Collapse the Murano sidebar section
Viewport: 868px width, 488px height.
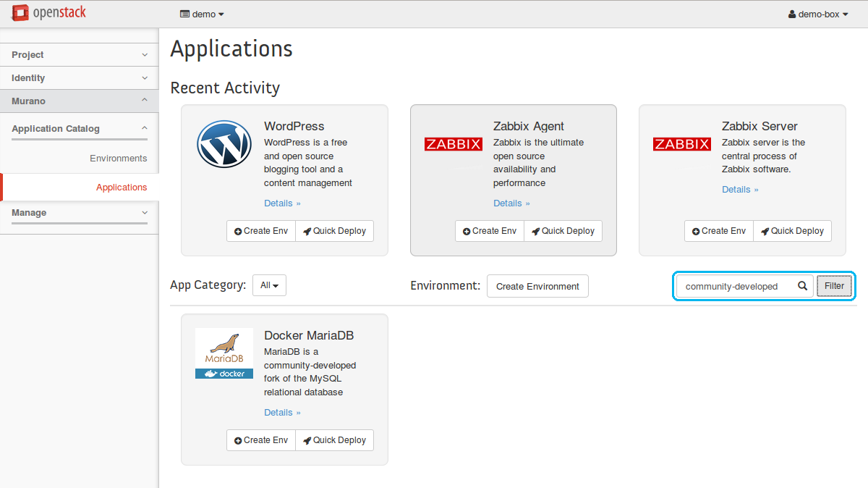pyautogui.click(x=80, y=101)
